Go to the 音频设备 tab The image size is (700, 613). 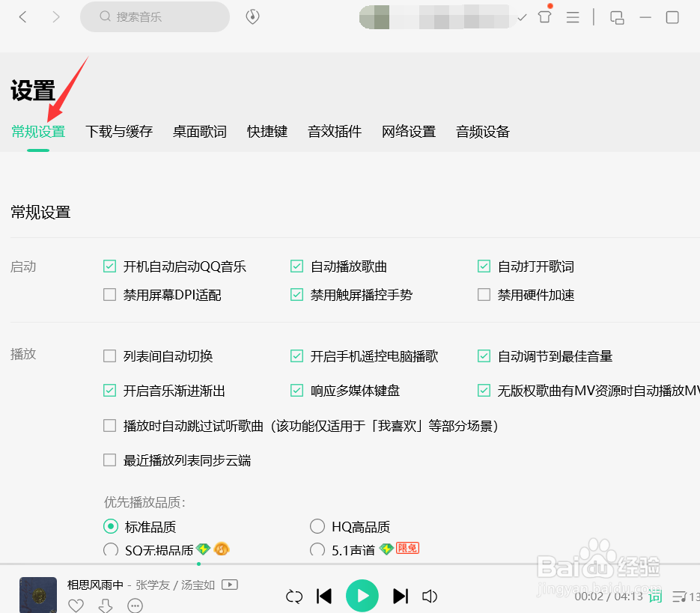tap(483, 132)
